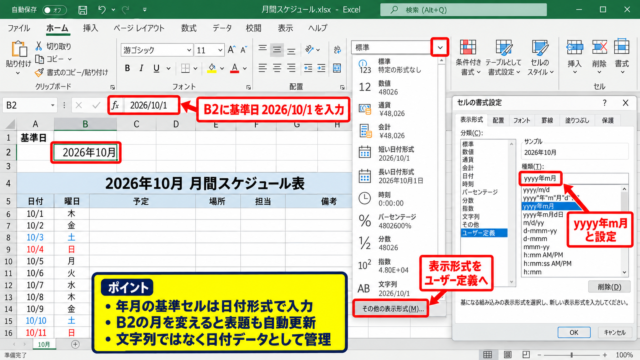Switch to the Formulas ribbon tab
This screenshot has height=360, width=640.
pos(189,28)
